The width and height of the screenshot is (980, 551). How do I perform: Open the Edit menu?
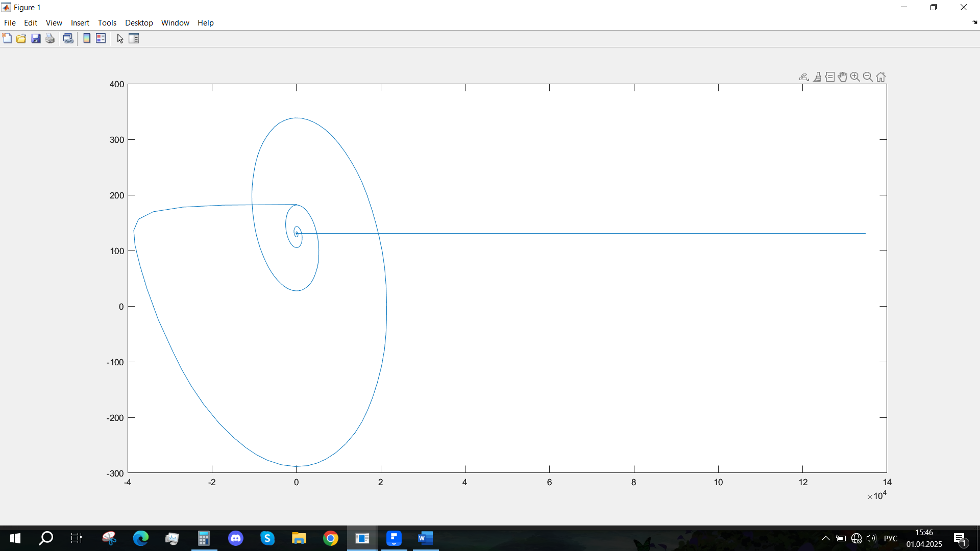click(x=31, y=23)
